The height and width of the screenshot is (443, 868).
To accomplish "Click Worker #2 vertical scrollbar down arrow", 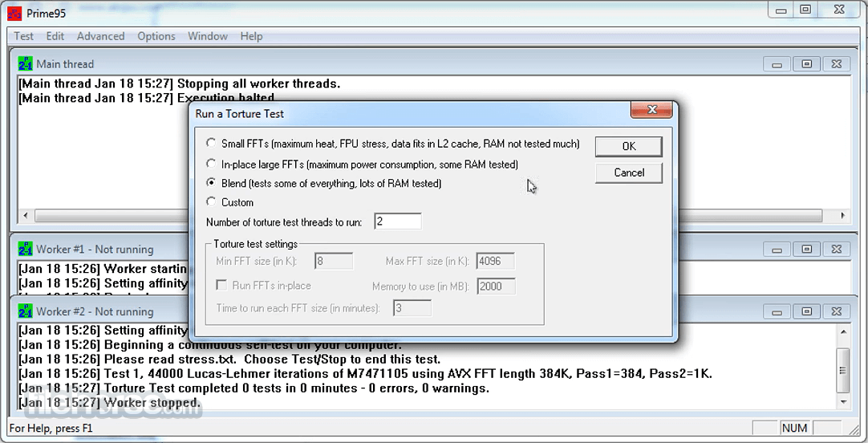I will 843,402.
